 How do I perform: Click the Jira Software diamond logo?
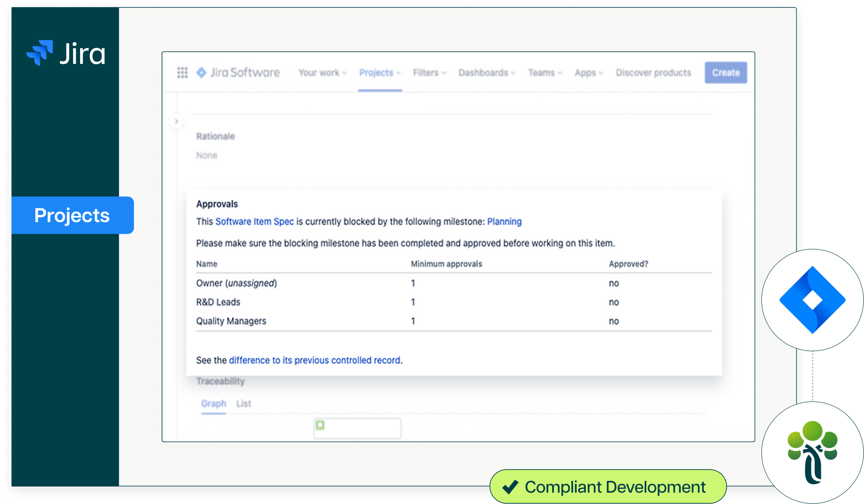(x=201, y=73)
